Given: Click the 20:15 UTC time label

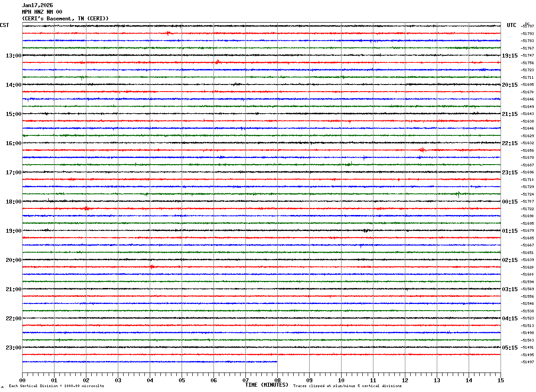Looking at the screenshot, I should (x=510, y=85).
